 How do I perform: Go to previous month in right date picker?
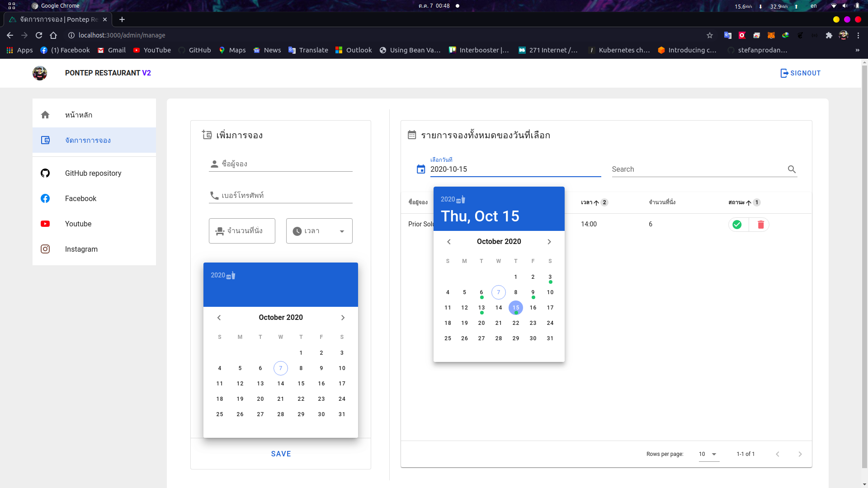(449, 242)
